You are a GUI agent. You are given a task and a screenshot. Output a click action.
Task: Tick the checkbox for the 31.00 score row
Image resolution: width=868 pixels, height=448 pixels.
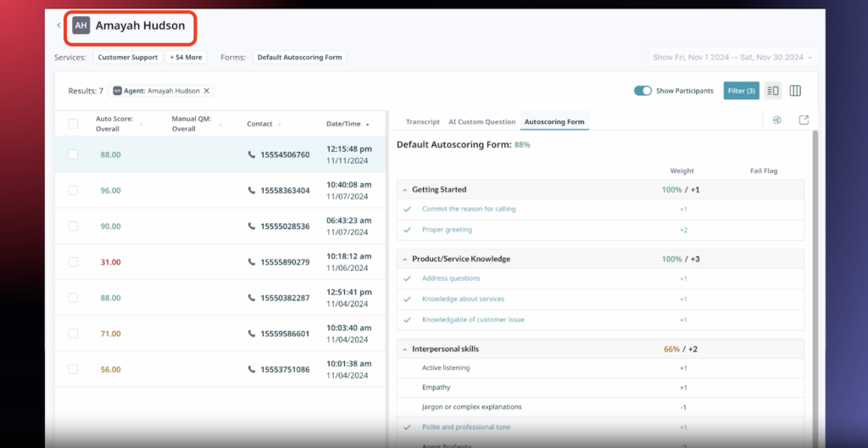coord(73,262)
